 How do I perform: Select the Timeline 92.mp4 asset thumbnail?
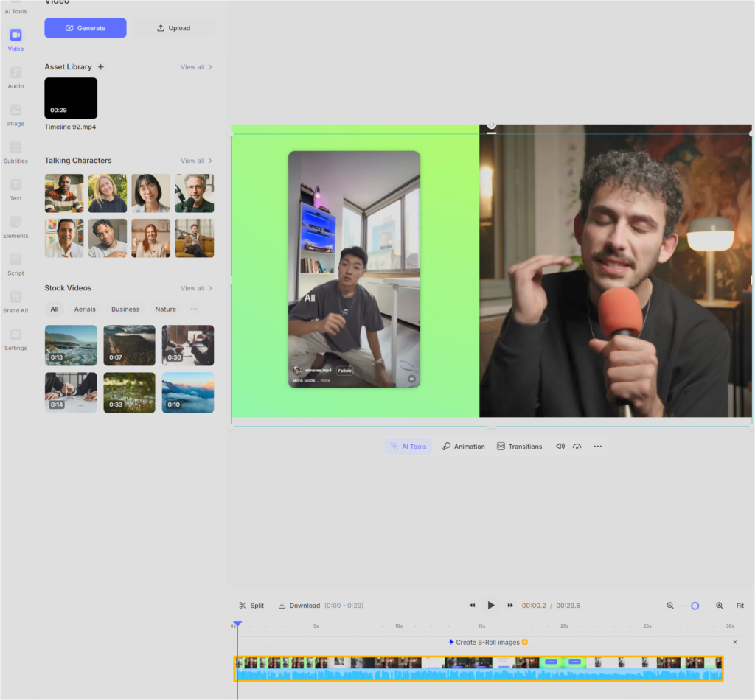click(x=71, y=98)
